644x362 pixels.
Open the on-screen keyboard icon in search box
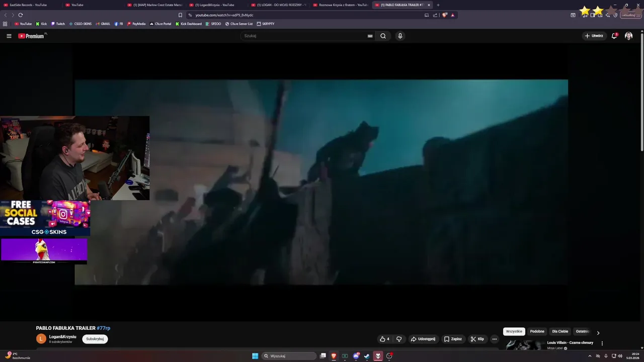click(x=370, y=36)
